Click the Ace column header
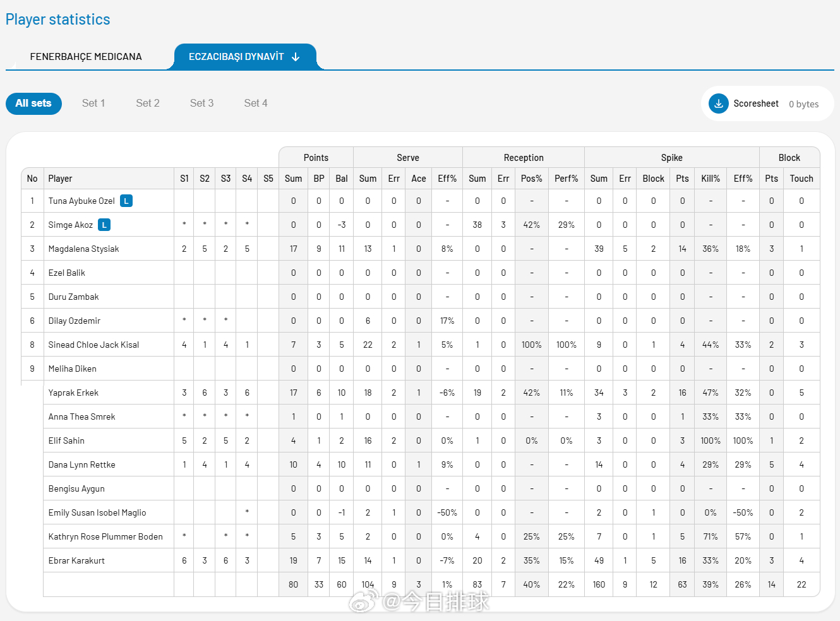 click(419, 179)
